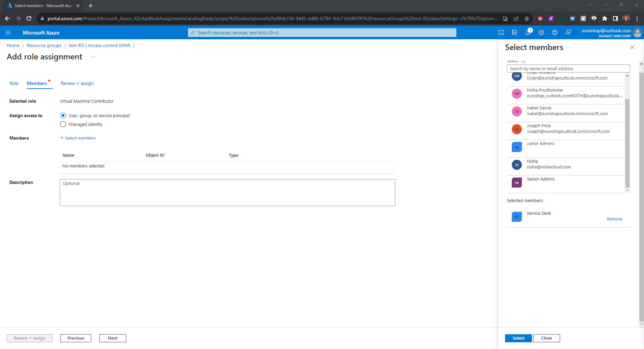
Task: Close the Select members panel
Action: pos(632,47)
